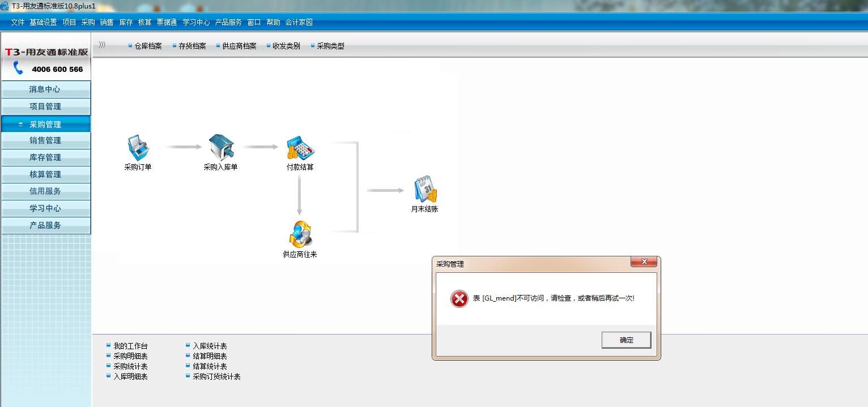Click the T3-用友通标准版 sidebar logo

pos(46,52)
